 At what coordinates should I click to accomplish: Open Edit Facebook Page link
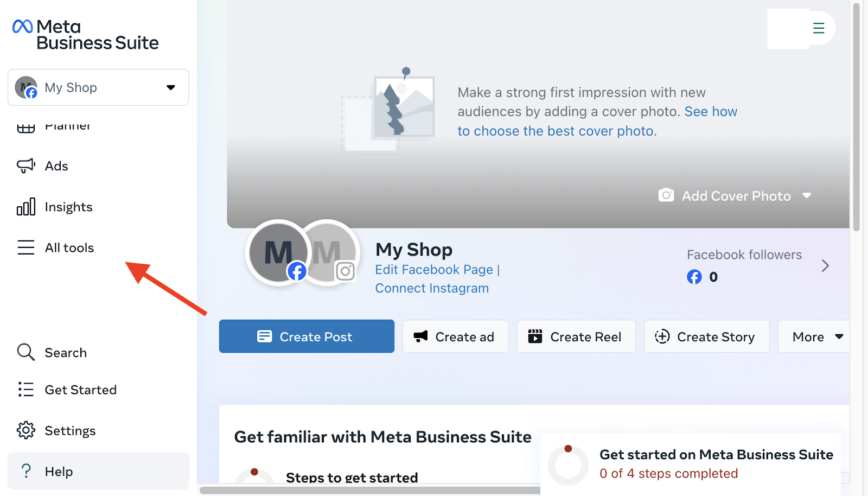(x=434, y=270)
